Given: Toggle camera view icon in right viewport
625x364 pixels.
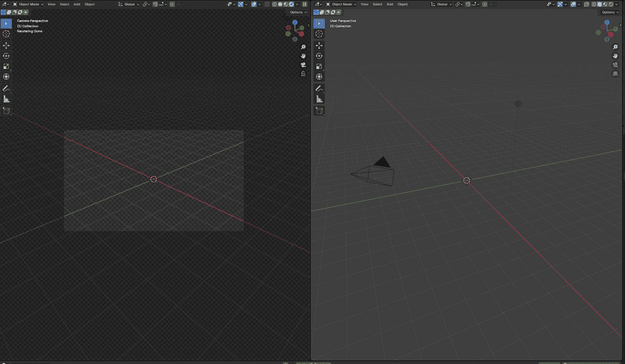Looking at the screenshot, I should [x=615, y=64].
